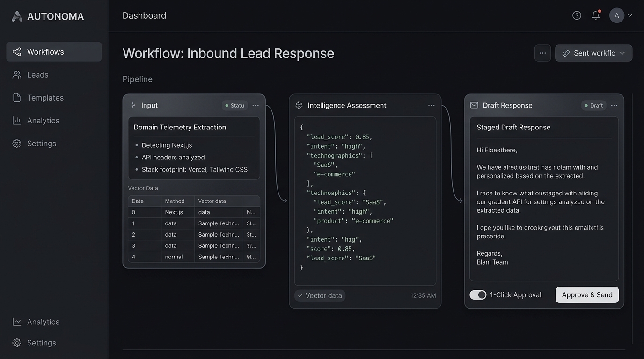644x359 pixels.
Task: Click the Dashboard header title
Action: pos(144,15)
